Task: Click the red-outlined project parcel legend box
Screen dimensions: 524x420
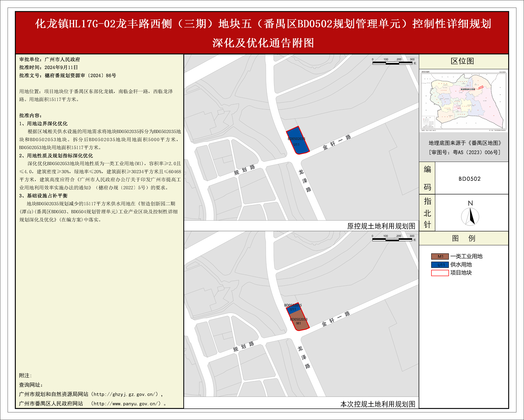Action: (x=440, y=273)
